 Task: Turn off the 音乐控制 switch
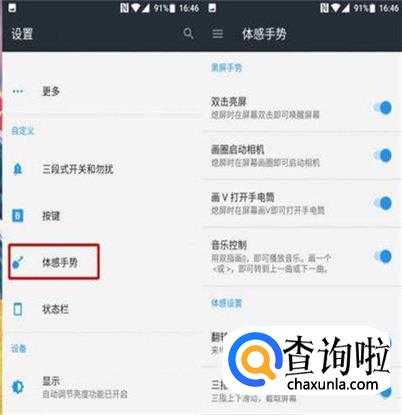[383, 256]
